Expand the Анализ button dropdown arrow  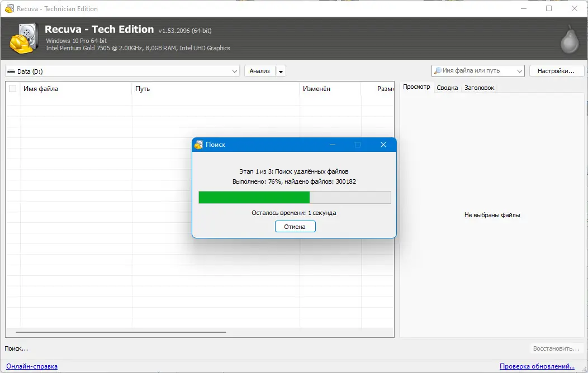coord(281,71)
